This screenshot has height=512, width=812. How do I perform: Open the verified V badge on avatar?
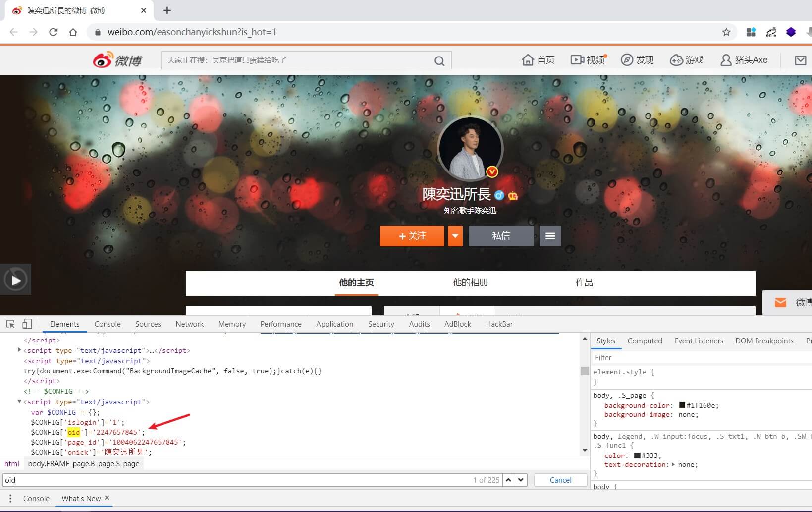492,172
